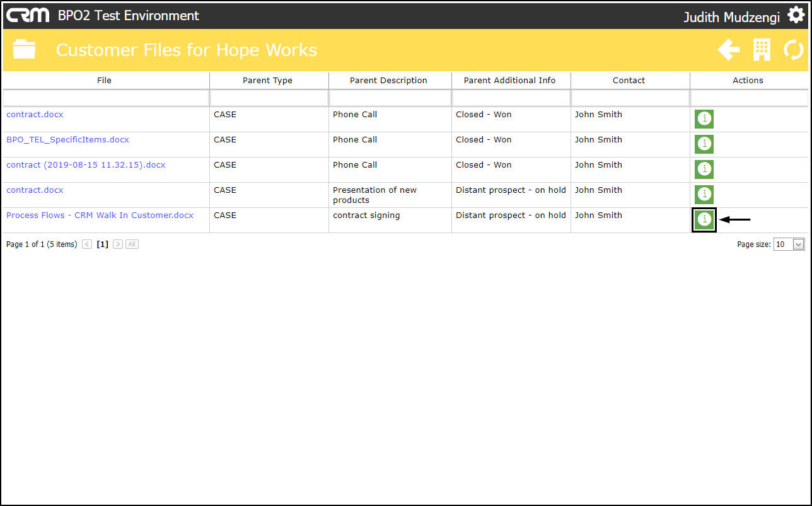
Task: Click John Smith in the Process Flows row
Action: pyautogui.click(x=598, y=216)
